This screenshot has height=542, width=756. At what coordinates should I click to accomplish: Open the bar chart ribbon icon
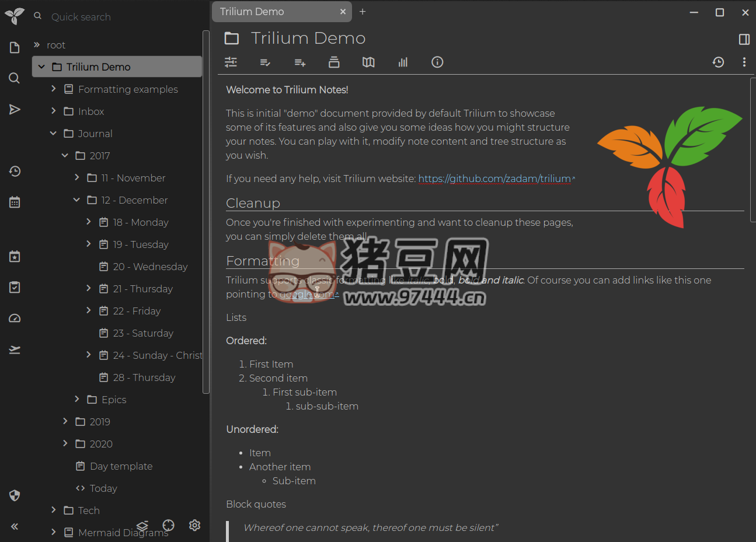[403, 62]
